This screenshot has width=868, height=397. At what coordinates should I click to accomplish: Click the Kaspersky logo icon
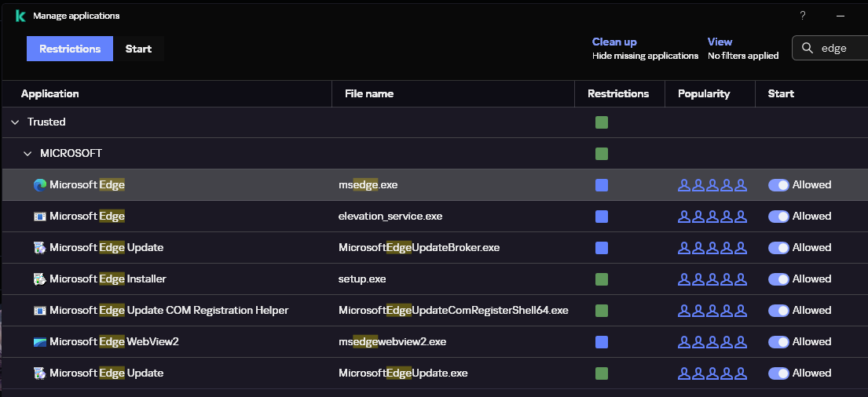click(x=20, y=16)
